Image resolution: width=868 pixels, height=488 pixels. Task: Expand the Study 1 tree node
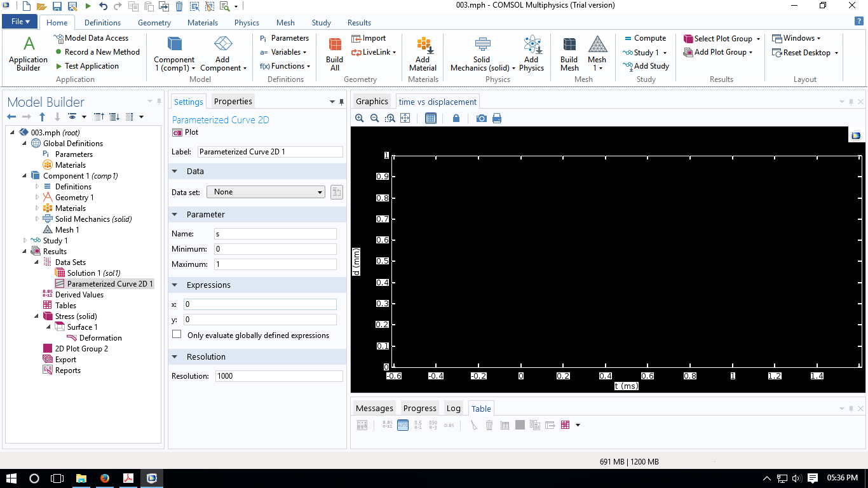coord(25,241)
